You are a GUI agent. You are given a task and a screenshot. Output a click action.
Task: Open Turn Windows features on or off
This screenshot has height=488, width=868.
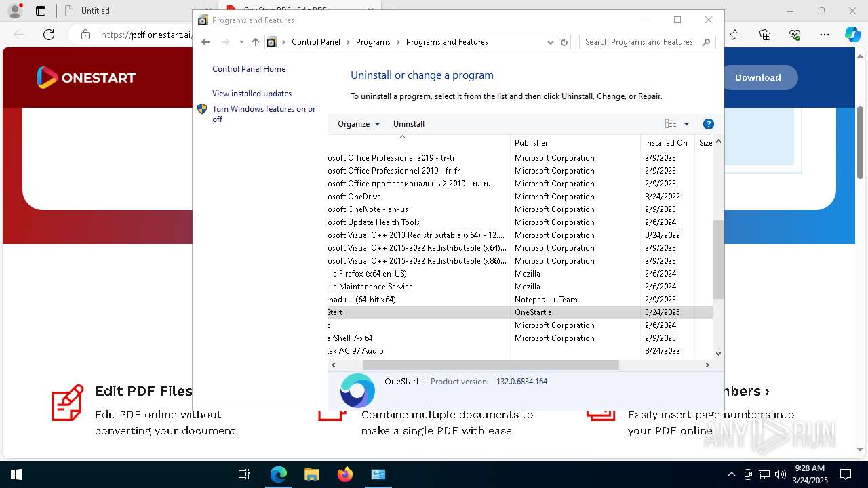264,114
